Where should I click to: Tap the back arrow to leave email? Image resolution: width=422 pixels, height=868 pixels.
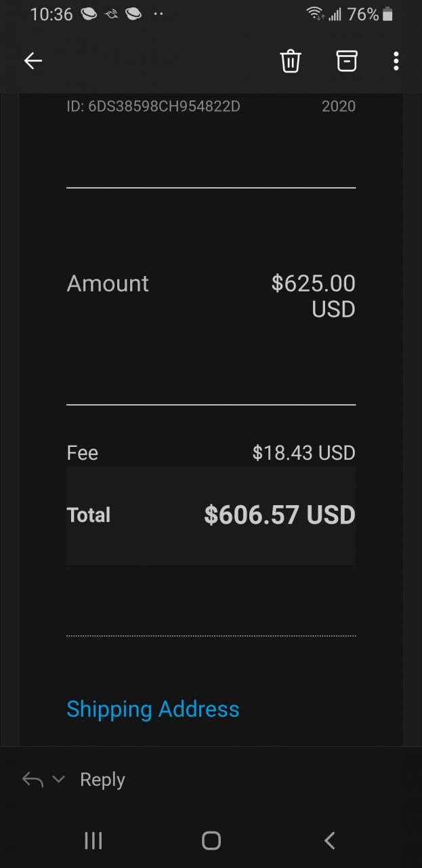coord(33,61)
